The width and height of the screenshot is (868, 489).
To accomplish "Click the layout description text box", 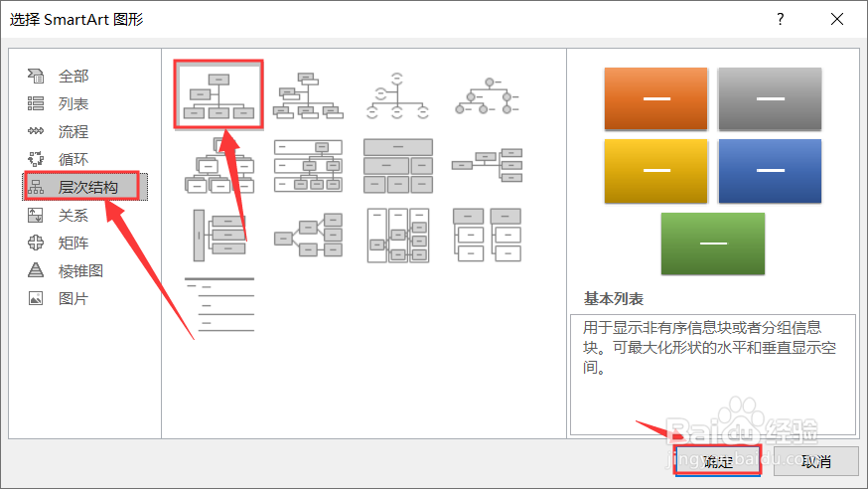I will pyautogui.click(x=713, y=375).
